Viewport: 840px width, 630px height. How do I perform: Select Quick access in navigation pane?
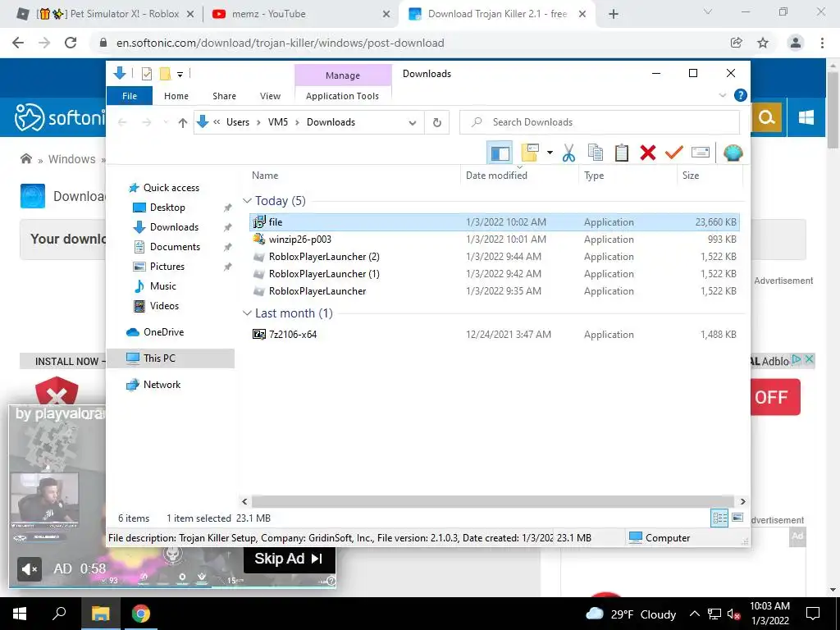click(171, 188)
